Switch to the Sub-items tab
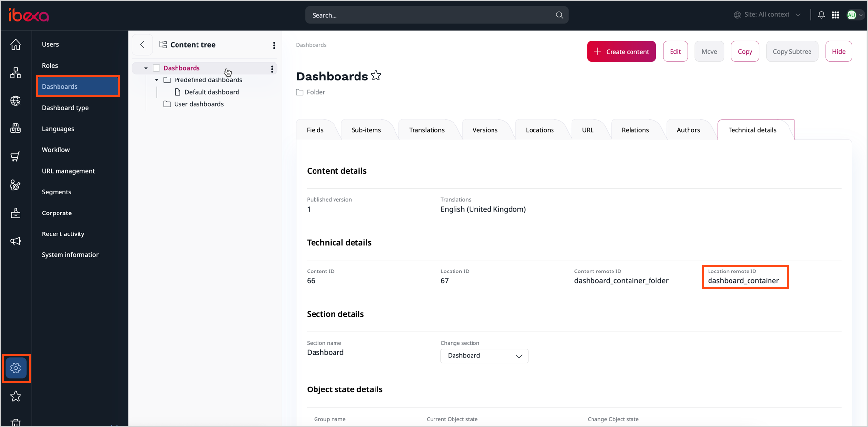Image resolution: width=868 pixels, height=427 pixels. click(366, 130)
